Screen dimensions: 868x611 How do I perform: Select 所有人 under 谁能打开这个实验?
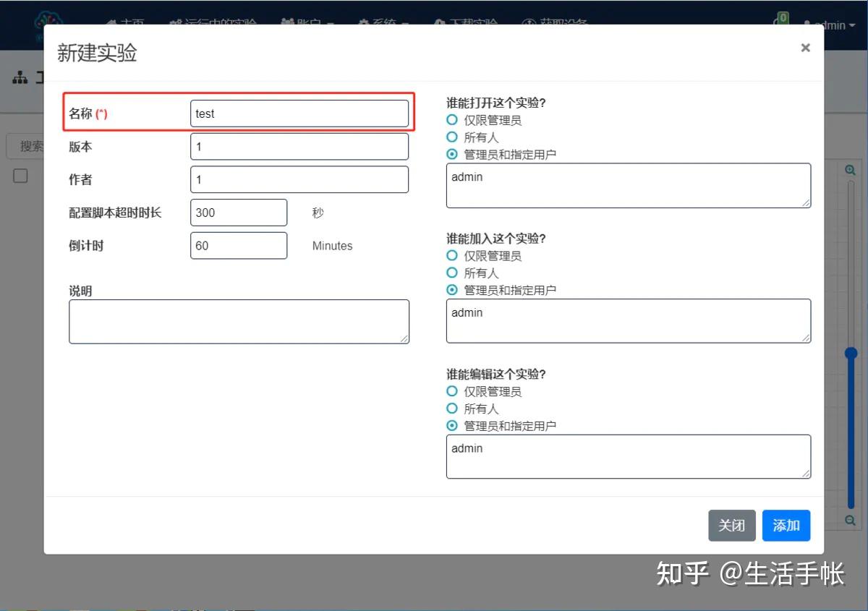coord(452,137)
